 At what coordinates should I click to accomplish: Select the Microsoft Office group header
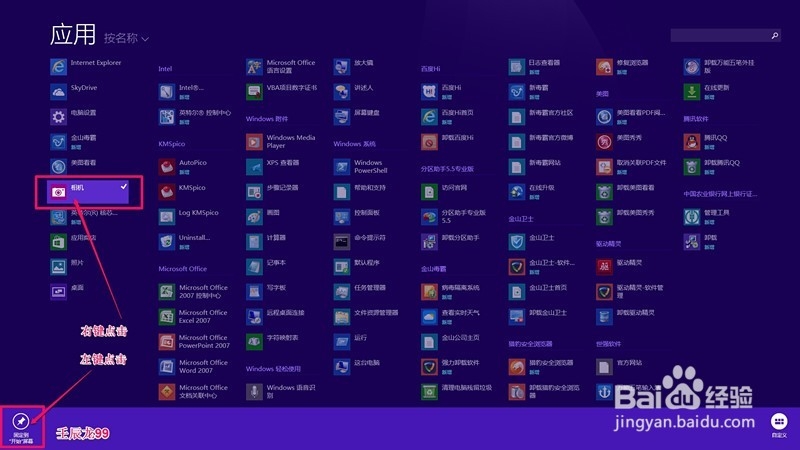click(182, 268)
